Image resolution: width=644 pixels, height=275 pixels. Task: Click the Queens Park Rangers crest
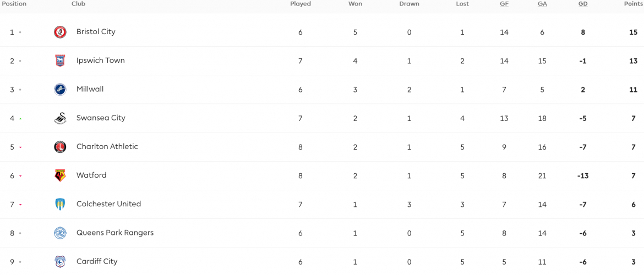coord(61,233)
